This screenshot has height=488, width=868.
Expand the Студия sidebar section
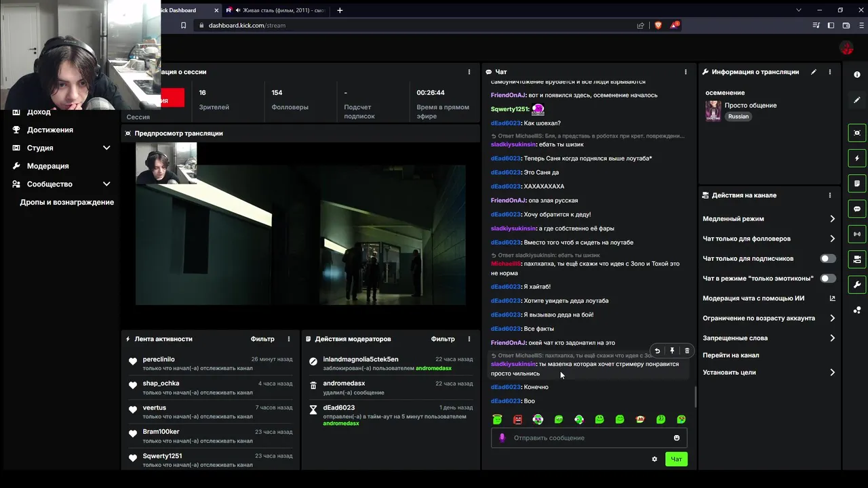106,148
